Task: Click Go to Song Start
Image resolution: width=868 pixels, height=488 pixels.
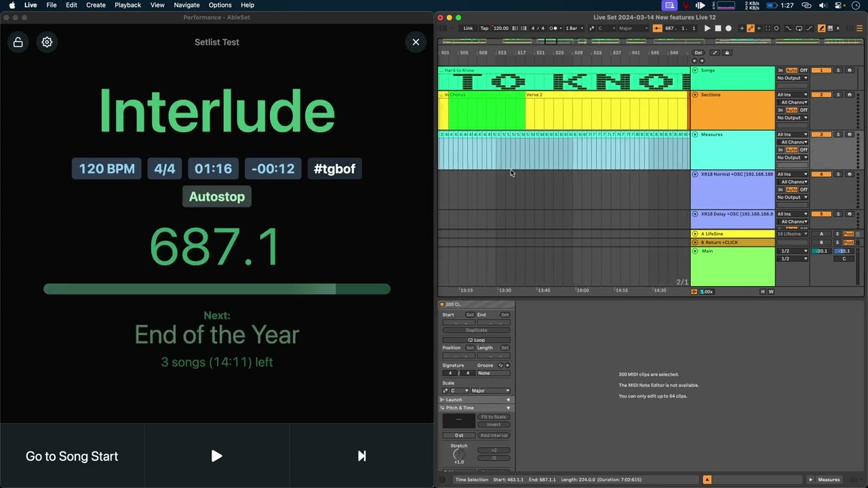Action: coord(72,456)
